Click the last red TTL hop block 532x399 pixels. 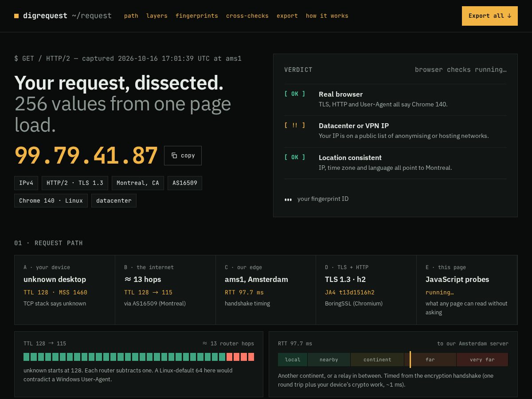pos(251,357)
